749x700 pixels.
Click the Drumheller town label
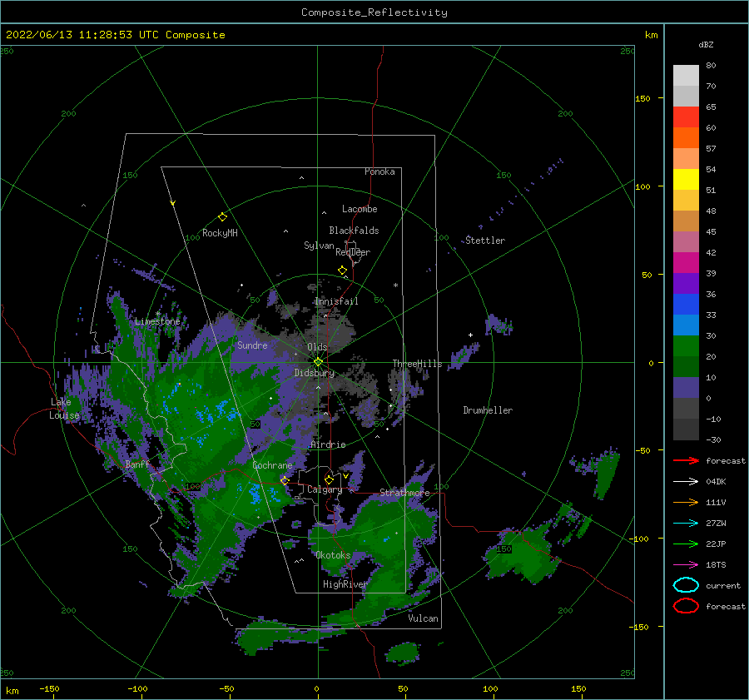click(x=488, y=410)
